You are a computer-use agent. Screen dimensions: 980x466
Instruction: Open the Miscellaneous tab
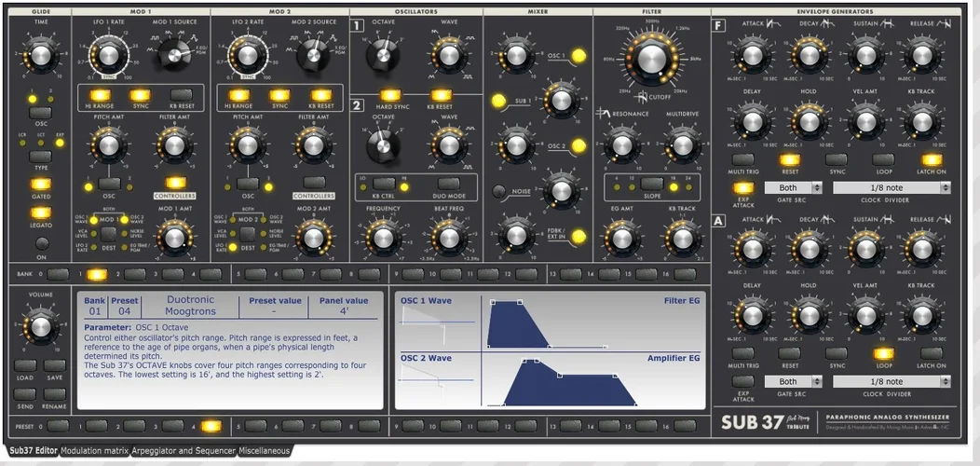264,450
